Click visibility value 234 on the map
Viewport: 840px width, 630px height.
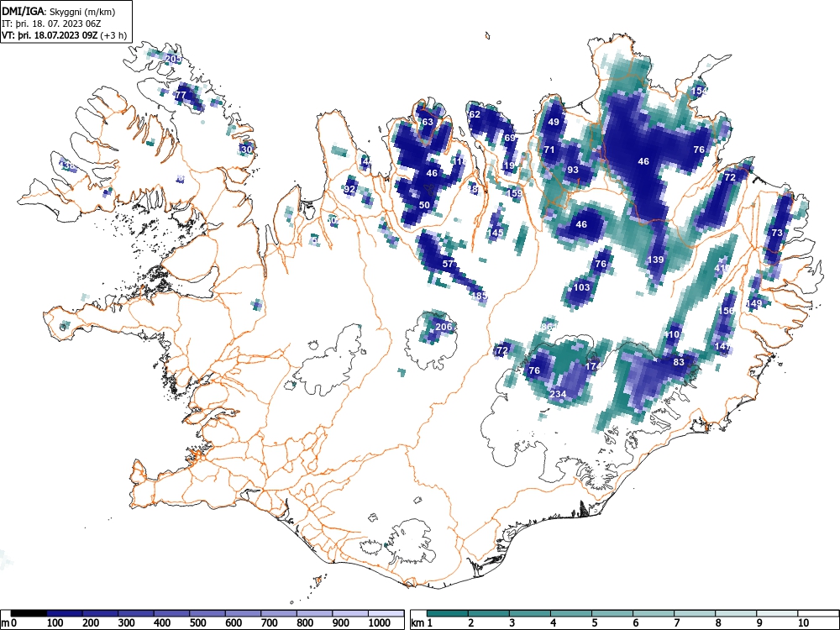(x=558, y=394)
